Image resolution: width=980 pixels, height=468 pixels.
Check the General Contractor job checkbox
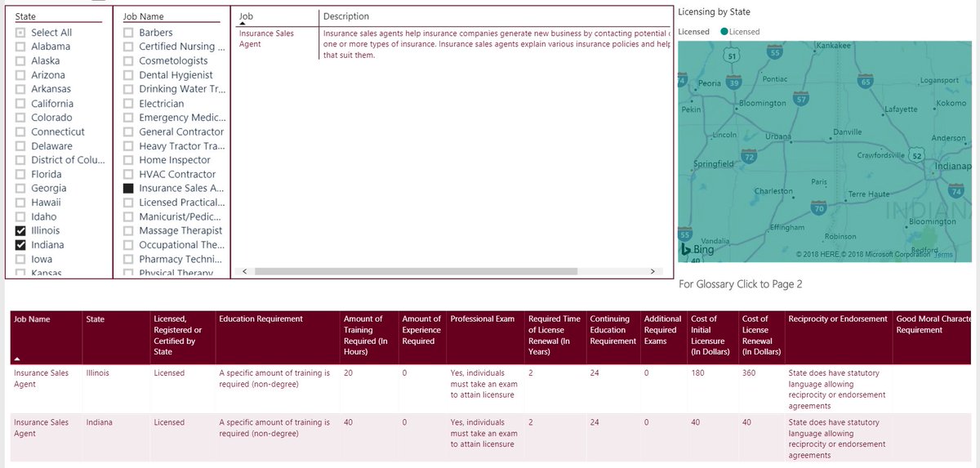(x=128, y=132)
